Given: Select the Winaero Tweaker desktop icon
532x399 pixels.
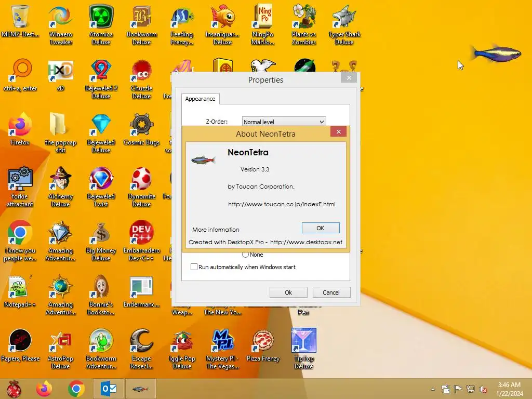Looking at the screenshot, I should (61, 24).
